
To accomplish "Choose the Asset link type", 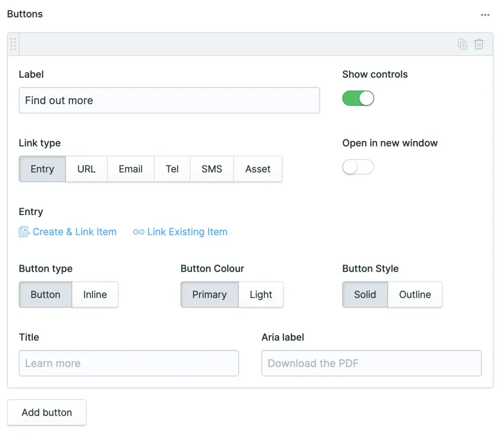I will click(258, 169).
